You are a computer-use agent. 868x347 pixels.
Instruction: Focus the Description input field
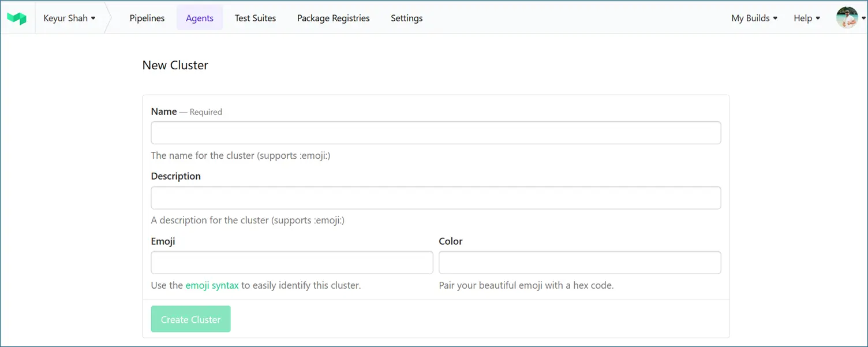(x=436, y=197)
